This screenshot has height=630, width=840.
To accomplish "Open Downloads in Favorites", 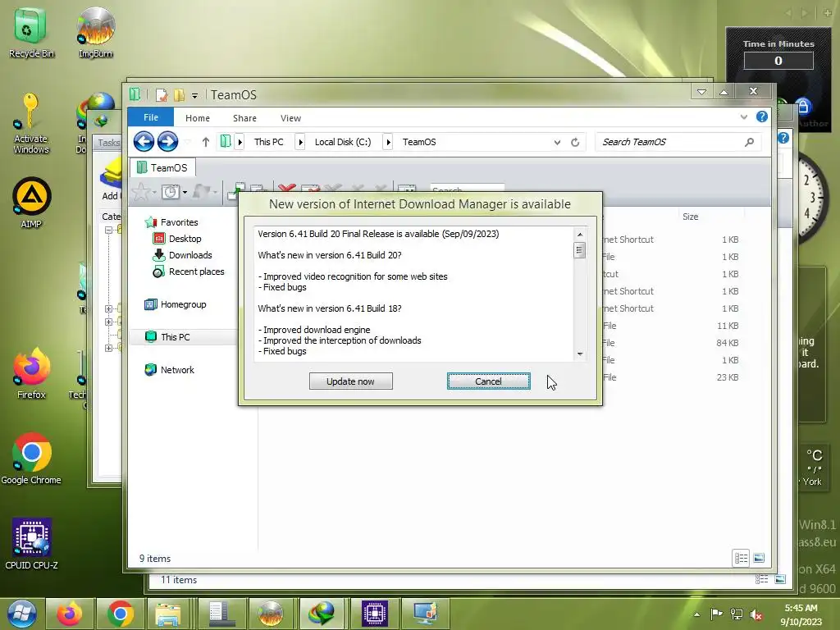I will [190, 256].
